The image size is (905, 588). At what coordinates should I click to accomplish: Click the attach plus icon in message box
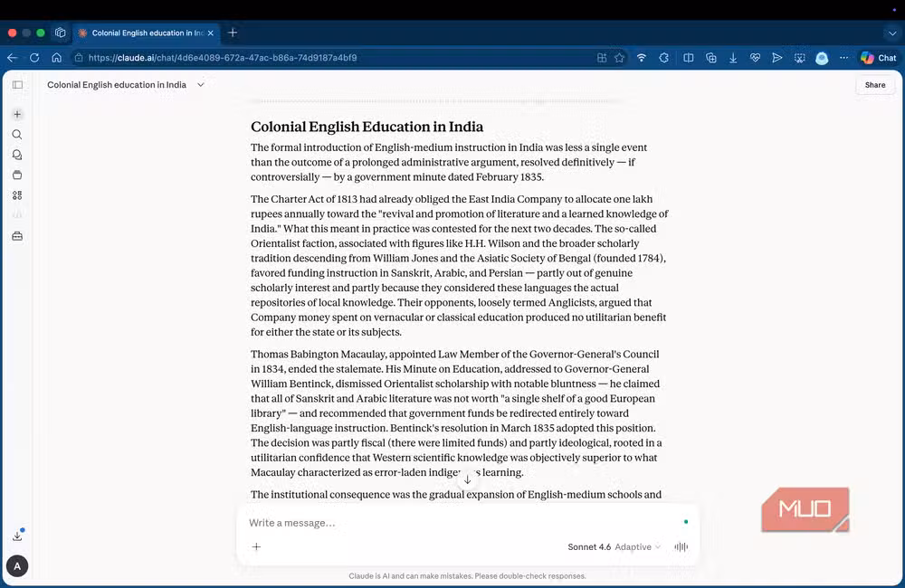[257, 546]
